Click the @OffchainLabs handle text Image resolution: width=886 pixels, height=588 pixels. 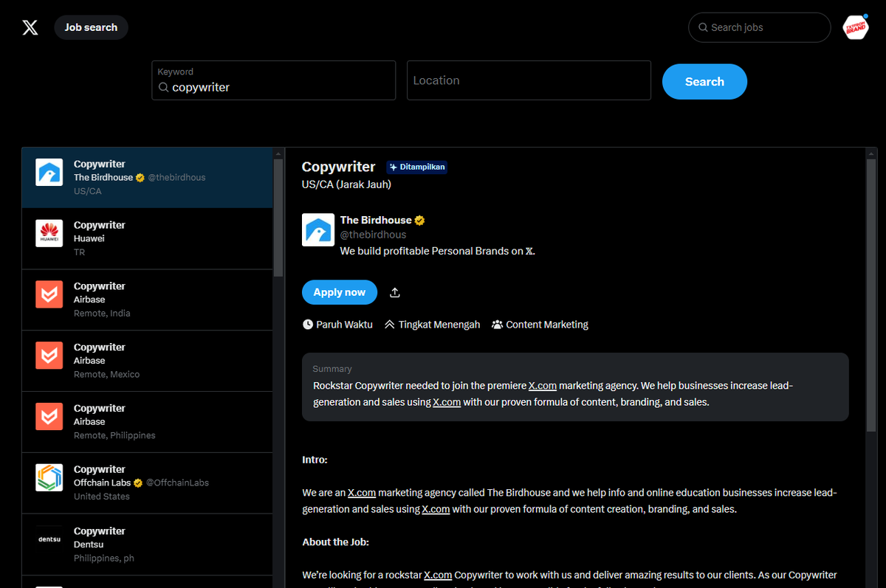coord(177,482)
